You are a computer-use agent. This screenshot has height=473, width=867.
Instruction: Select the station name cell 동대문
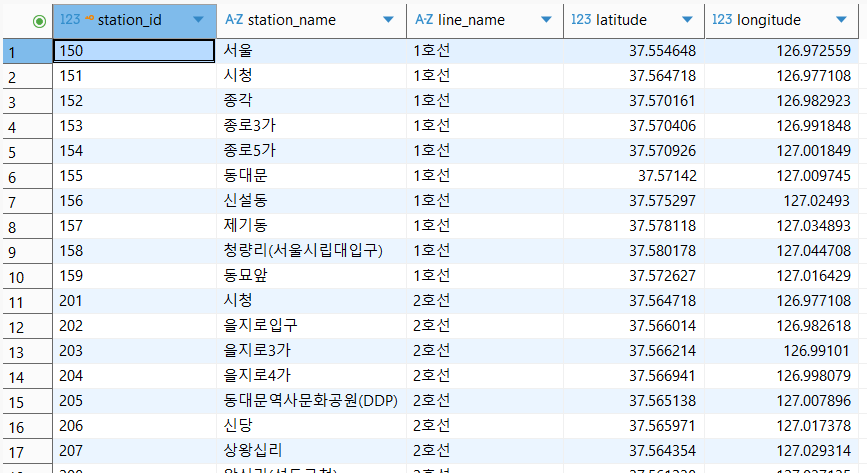[x=311, y=176]
